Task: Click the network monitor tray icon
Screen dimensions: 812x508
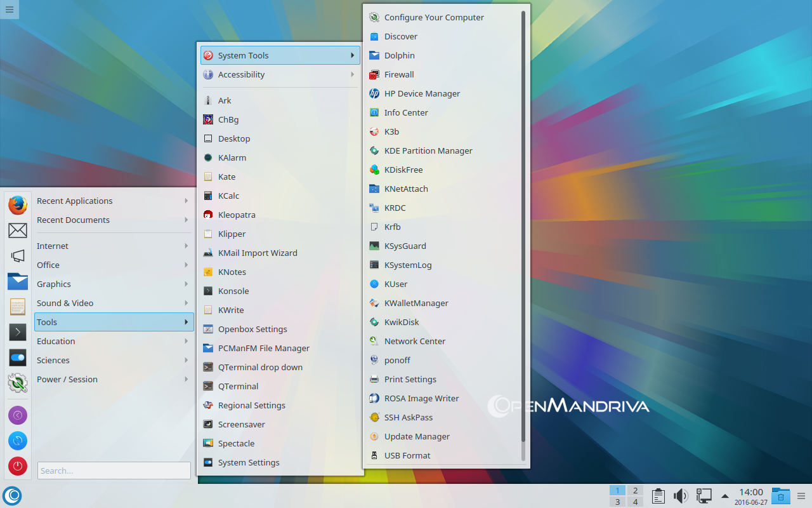Action: [x=704, y=496]
